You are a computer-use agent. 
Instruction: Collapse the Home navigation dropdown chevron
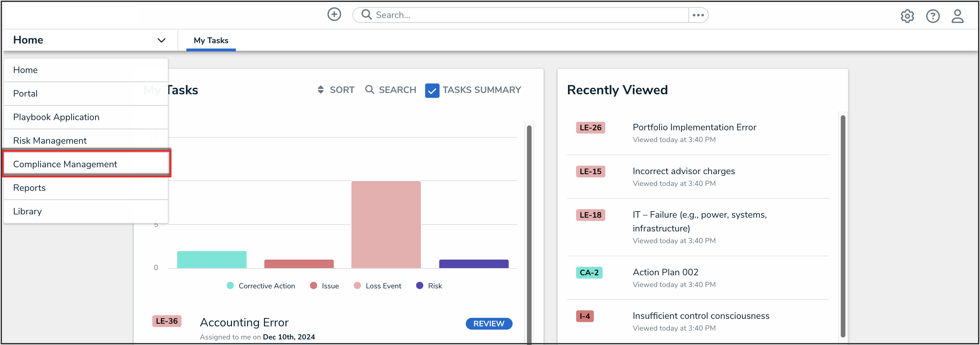coord(161,40)
